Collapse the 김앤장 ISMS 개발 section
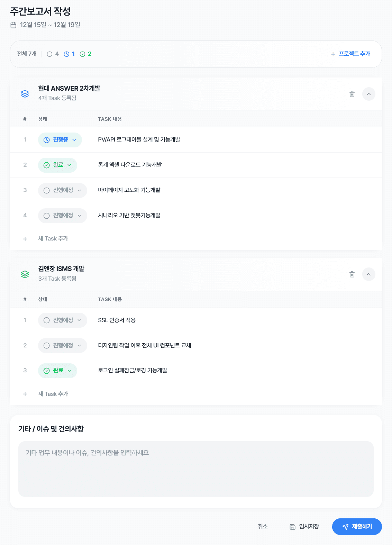This screenshot has width=392, height=545. [x=369, y=274]
